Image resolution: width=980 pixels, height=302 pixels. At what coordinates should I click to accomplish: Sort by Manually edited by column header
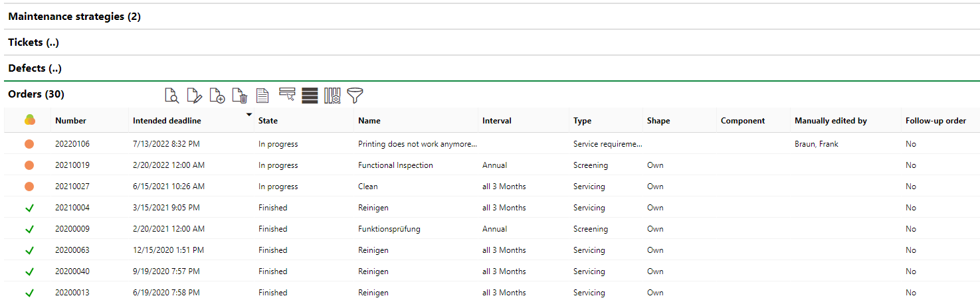(831, 121)
